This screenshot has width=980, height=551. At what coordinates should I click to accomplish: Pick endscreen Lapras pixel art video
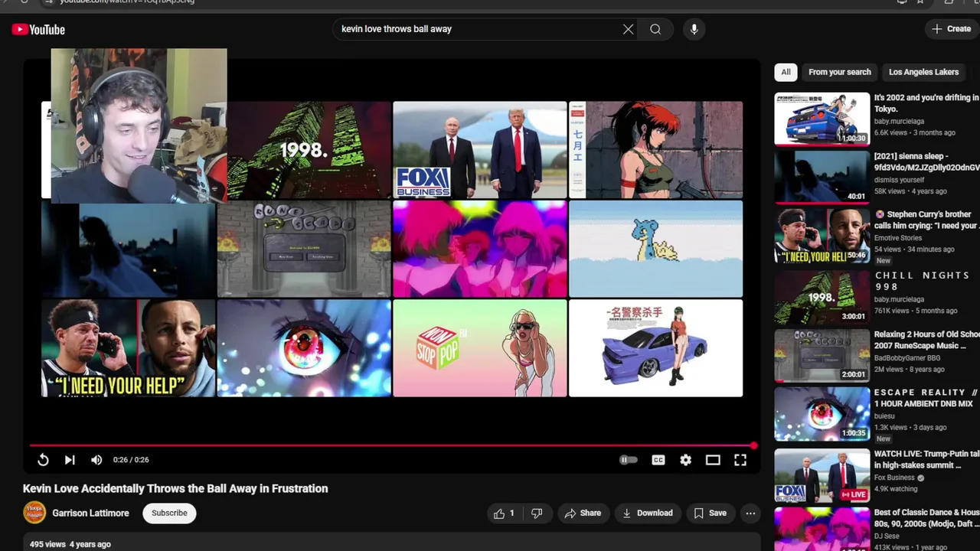655,249
